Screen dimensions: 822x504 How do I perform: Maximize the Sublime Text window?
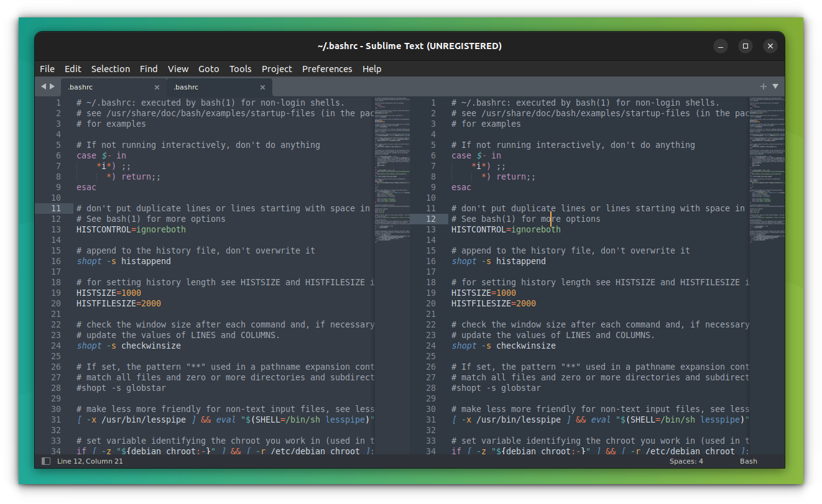(745, 46)
